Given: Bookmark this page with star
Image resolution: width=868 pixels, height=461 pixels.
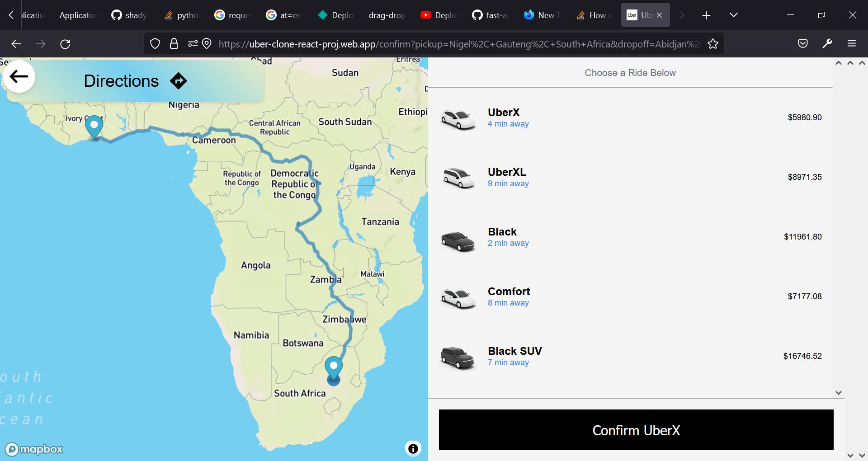Looking at the screenshot, I should tap(713, 44).
